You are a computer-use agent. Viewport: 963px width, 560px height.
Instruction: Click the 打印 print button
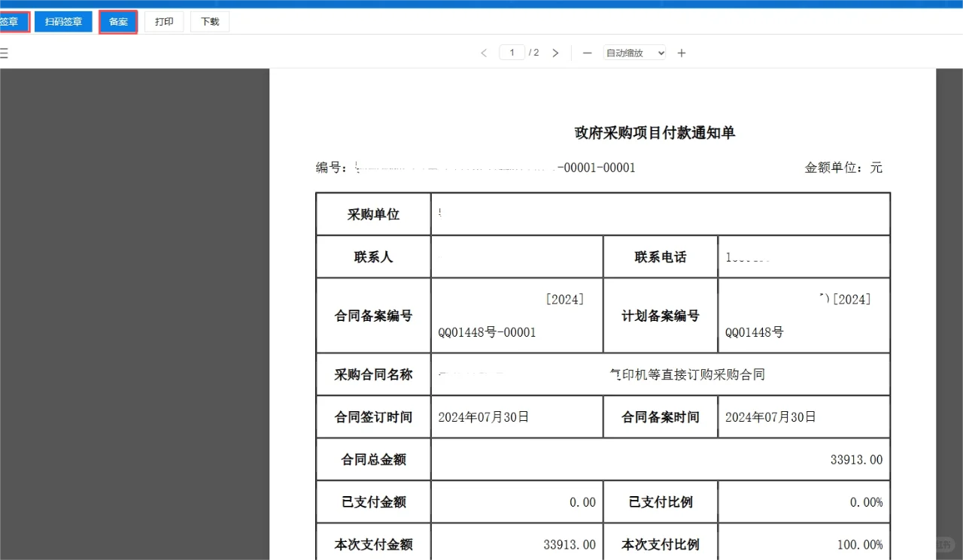pos(164,21)
